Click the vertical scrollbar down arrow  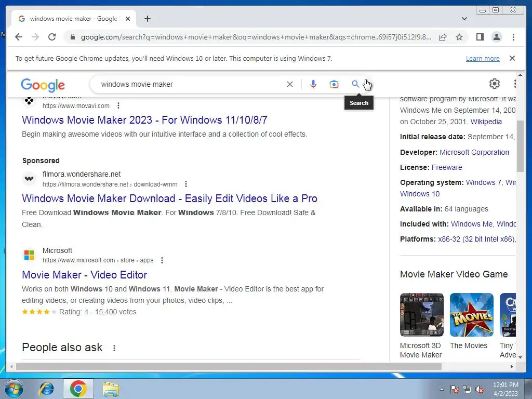click(x=521, y=357)
